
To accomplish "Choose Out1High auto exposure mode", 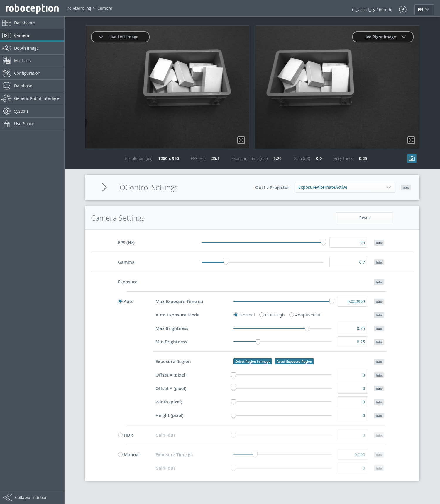I will [x=262, y=315].
